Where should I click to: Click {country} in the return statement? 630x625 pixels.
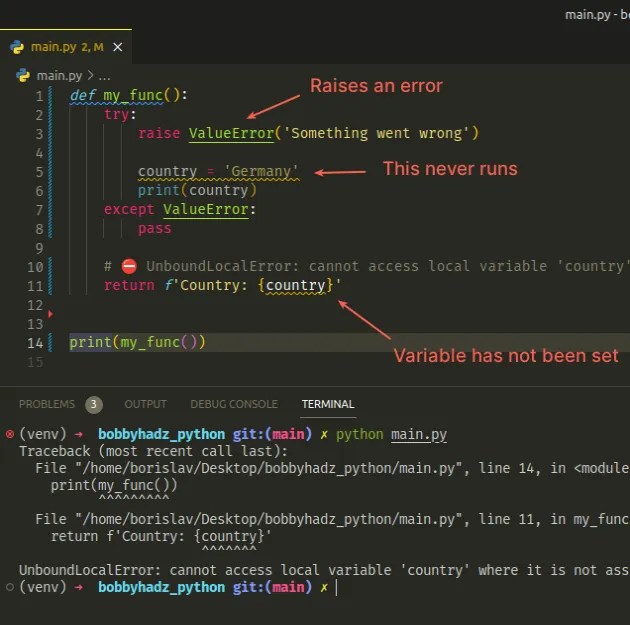295,286
